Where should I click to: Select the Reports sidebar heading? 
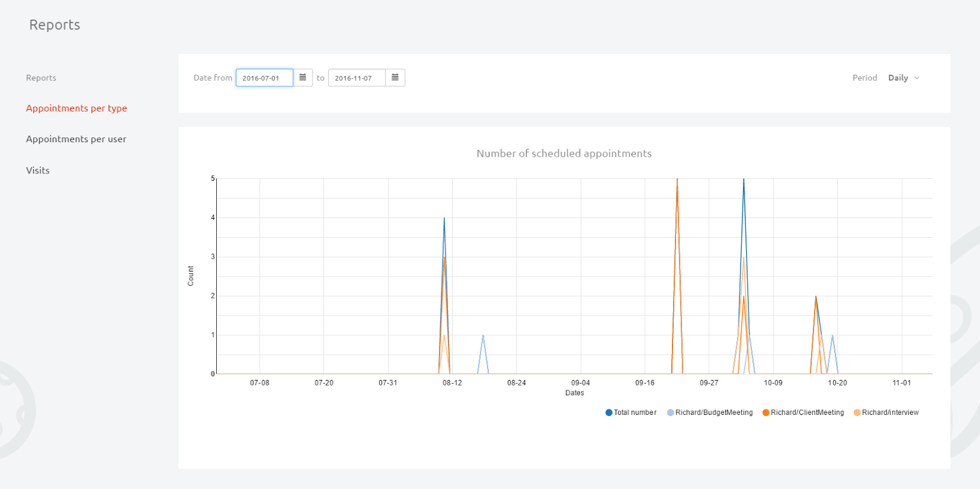tap(41, 78)
